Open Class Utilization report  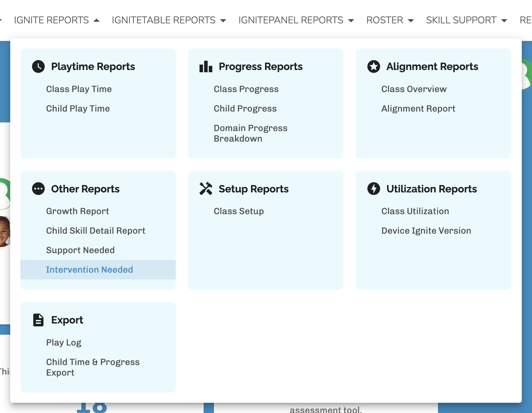click(415, 211)
